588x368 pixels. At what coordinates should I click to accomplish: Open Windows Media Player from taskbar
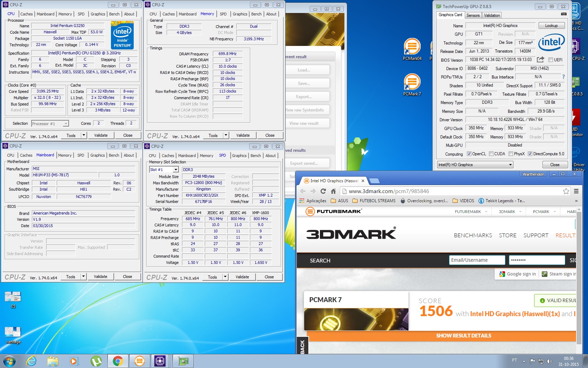[74, 361]
